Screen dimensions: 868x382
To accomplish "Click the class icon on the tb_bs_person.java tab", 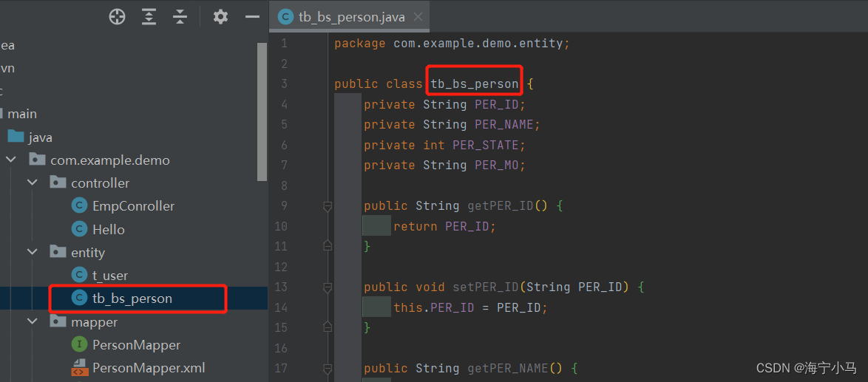I will [x=285, y=17].
